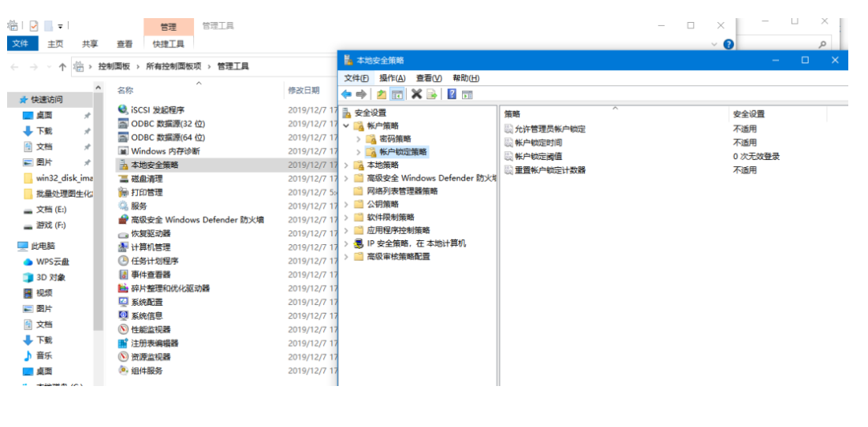Switch to the 共享 ribbon tab
This screenshot has height=427, width=868.
click(90, 43)
